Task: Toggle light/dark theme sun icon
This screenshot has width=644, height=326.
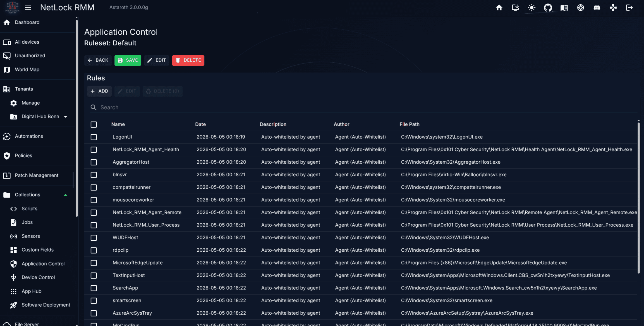Action: tap(531, 7)
